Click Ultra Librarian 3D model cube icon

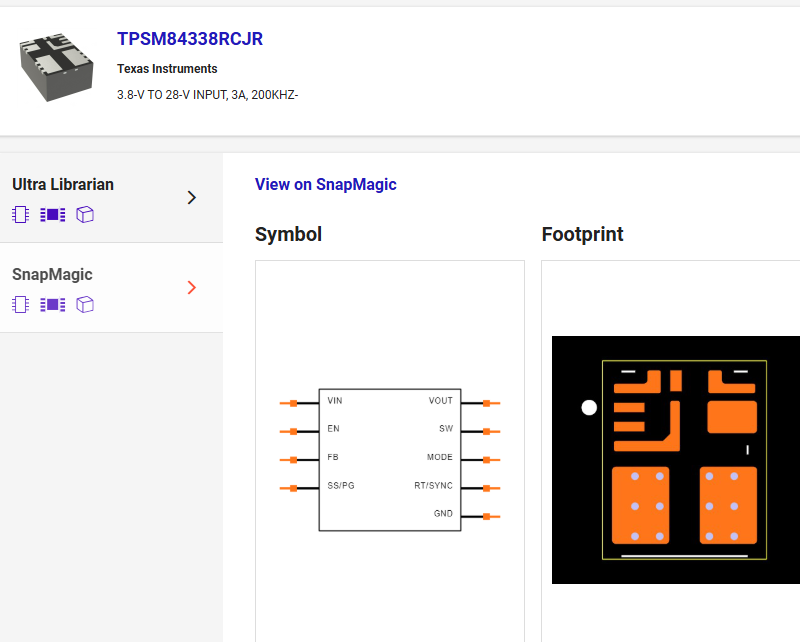click(x=85, y=214)
